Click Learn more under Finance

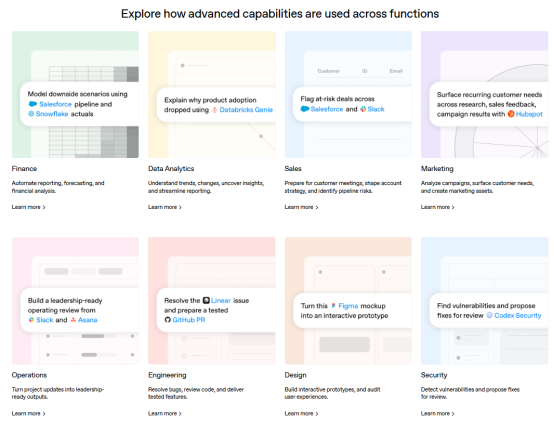pos(29,207)
